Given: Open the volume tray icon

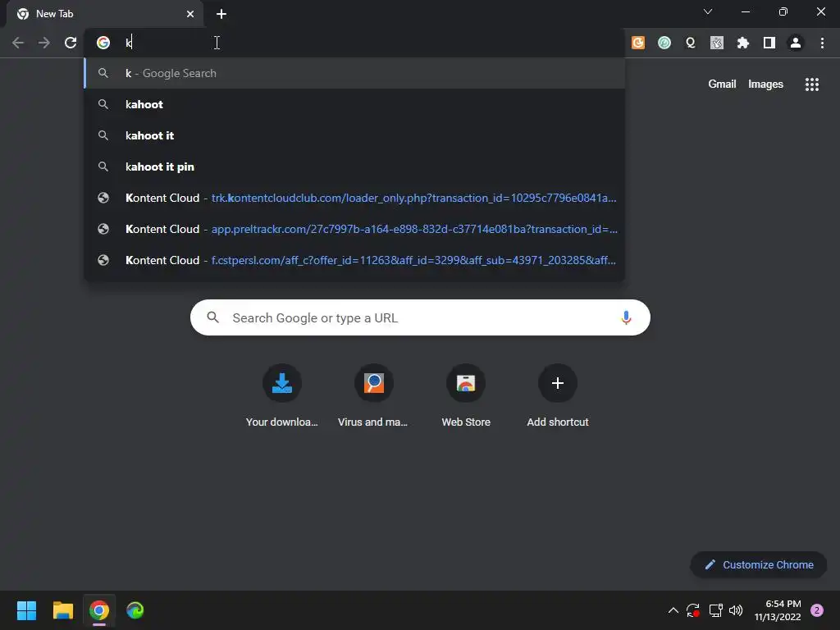Looking at the screenshot, I should pos(736,610).
